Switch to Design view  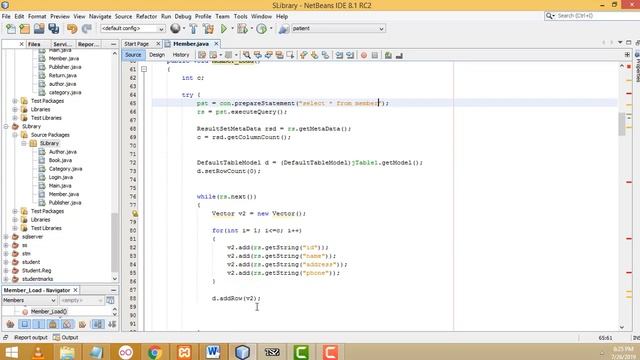point(157,55)
